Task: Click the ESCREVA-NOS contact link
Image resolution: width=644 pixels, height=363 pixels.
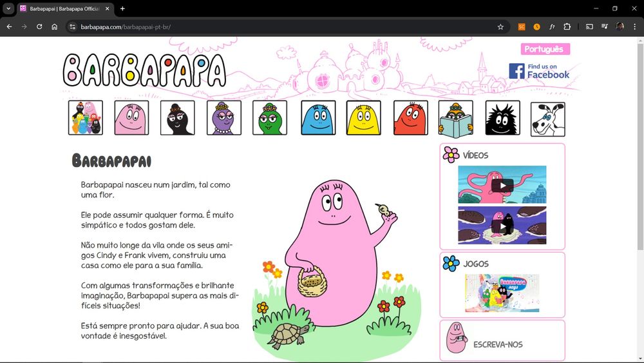Action: click(498, 344)
